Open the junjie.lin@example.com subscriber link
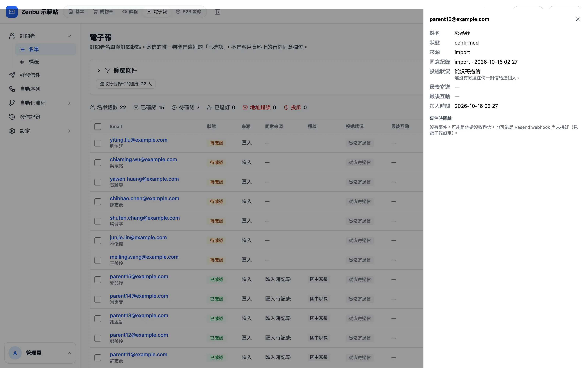The width and height of the screenshot is (588, 368). 138,237
